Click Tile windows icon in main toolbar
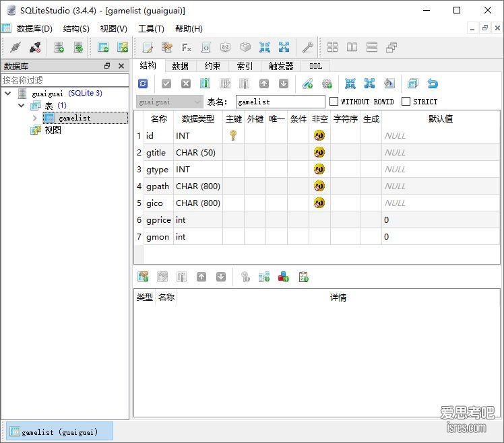504x443 pixels. point(332,47)
